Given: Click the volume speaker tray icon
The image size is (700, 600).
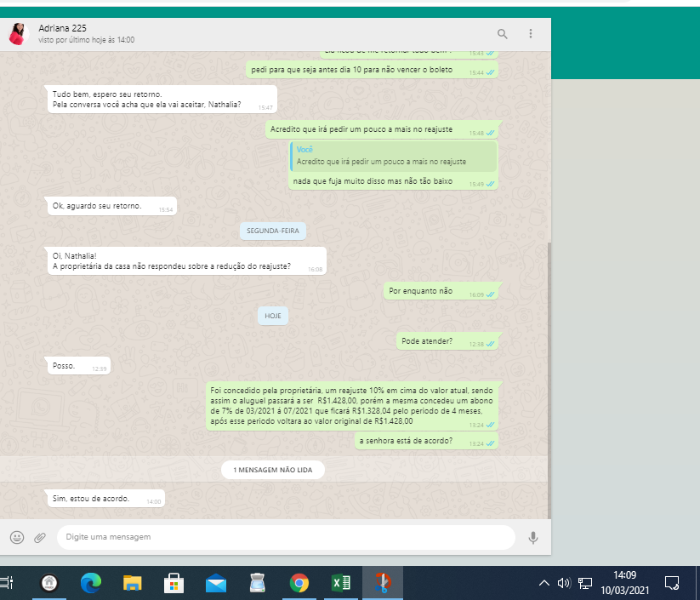Looking at the screenshot, I should (564, 583).
